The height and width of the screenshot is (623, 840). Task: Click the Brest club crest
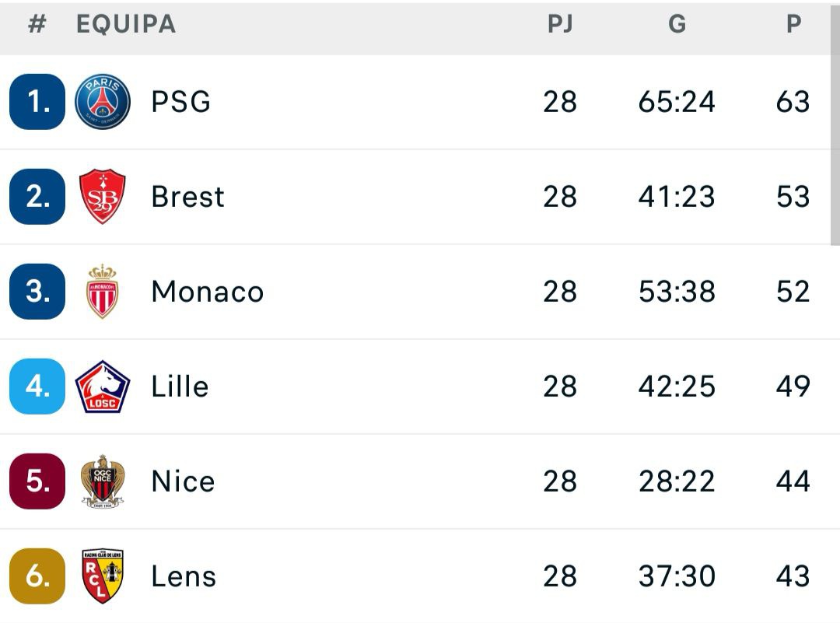103,196
